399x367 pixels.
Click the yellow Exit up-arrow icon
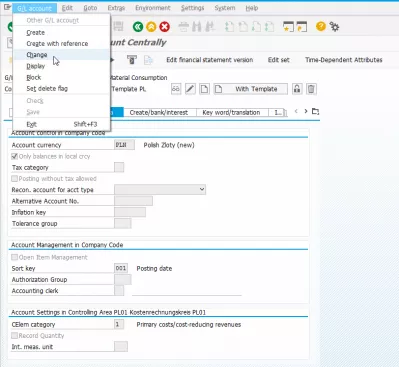(151, 27)
